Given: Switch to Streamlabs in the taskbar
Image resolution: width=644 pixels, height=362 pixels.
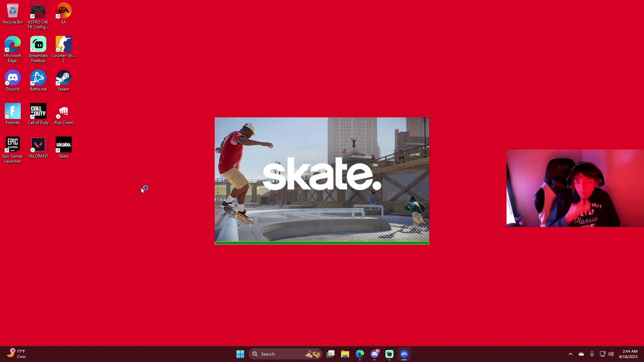Looking at the screenshot, I should [389, 354].
